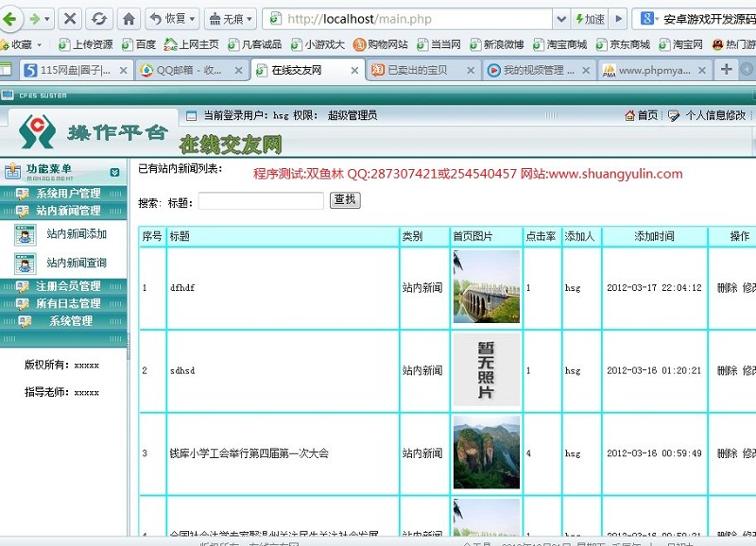Image resolution: width=756 pixels, height=546 pixels.
Task: Click the icon beside 站内新闻查询
Action: click(26, 264)
